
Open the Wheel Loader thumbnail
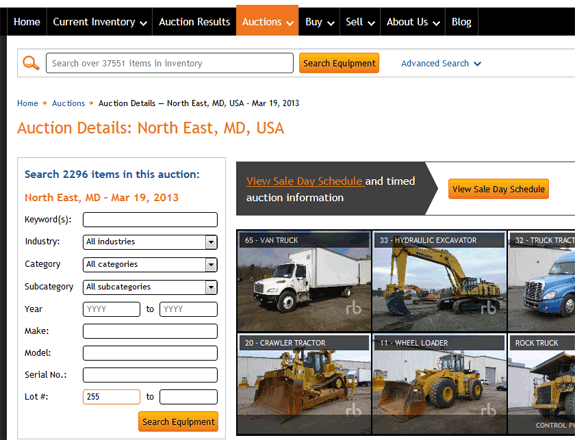pyautogui.click(x=439, y=384)
